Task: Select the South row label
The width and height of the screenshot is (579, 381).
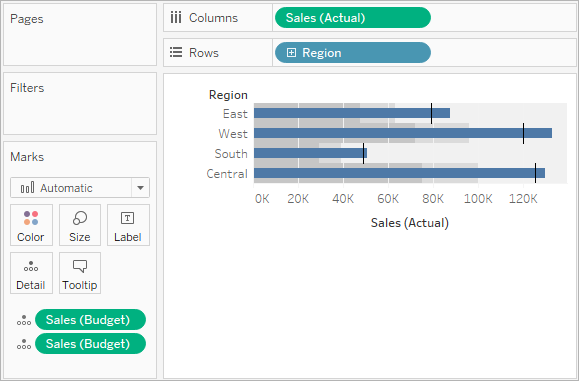Action: 231,154
